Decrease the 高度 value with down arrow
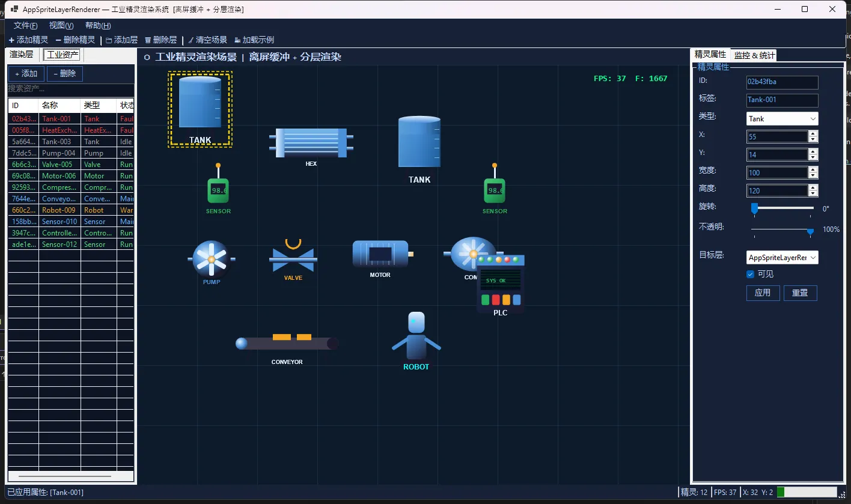Viewport: 851px width, 504px height. click(813, 193)
